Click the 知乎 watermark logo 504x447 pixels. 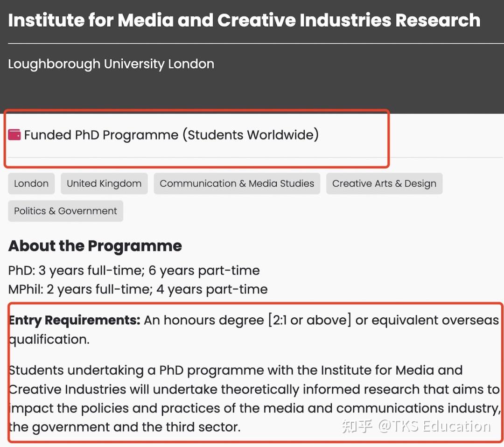[357, 426]
